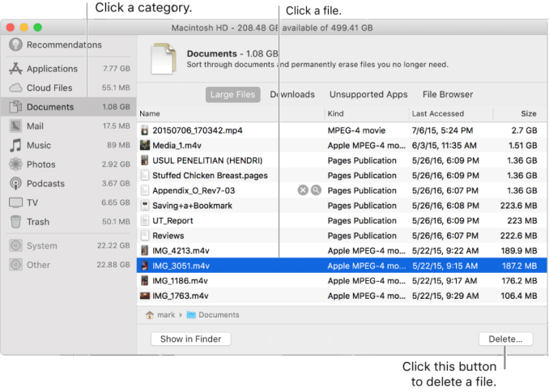Click the Music note icon
The image size is (549, 392).
[x=15, y=145]
